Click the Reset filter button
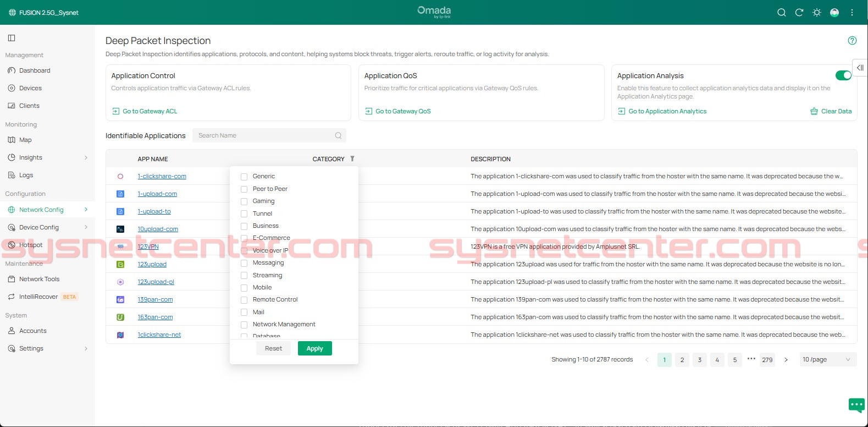The image size is (868, 427). point(273,348)
